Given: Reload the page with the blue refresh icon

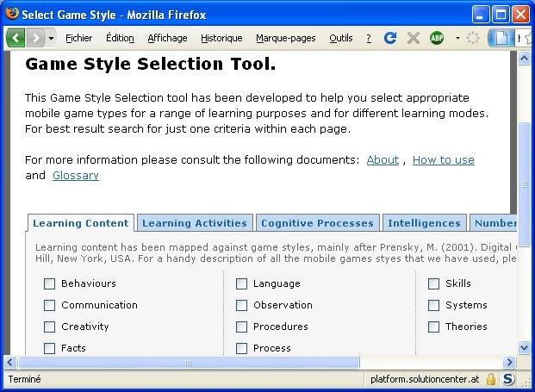Looking at the screenshot, I should [390, 38].
